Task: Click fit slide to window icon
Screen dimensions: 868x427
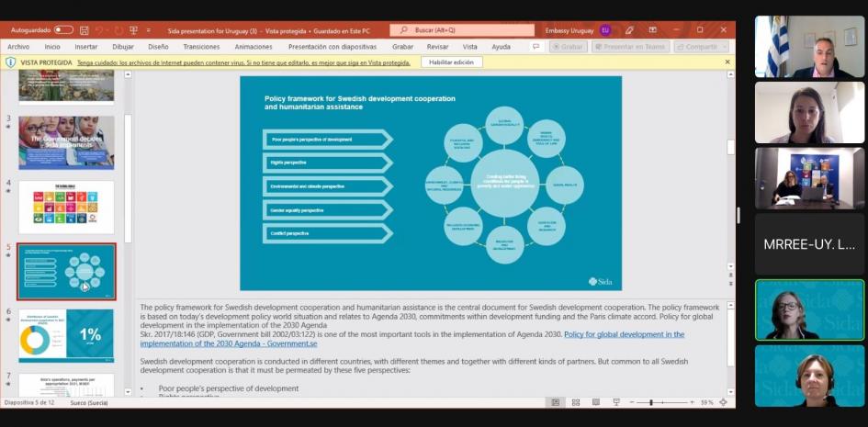Action: point(723,402)
